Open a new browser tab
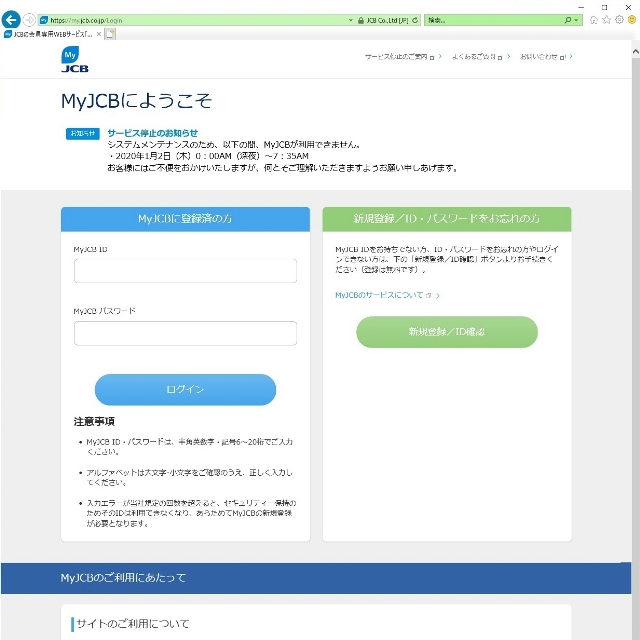The image size is (640, 640). pos(110,34)
